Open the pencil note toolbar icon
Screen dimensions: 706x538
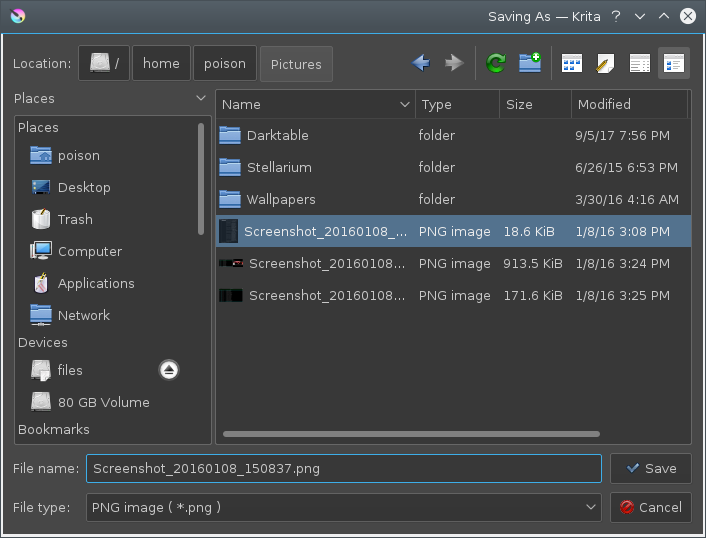pos(605,63)
